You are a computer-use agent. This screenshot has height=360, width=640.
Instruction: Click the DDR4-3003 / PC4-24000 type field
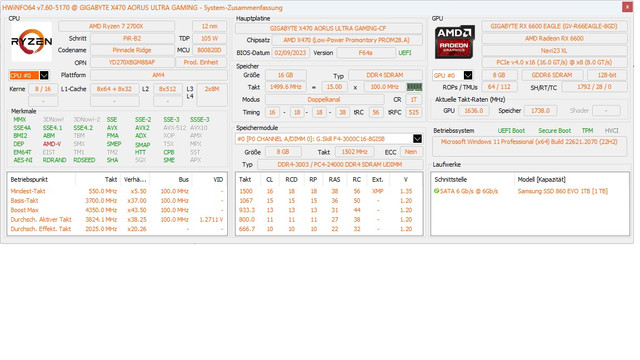(x=340, y=164)
